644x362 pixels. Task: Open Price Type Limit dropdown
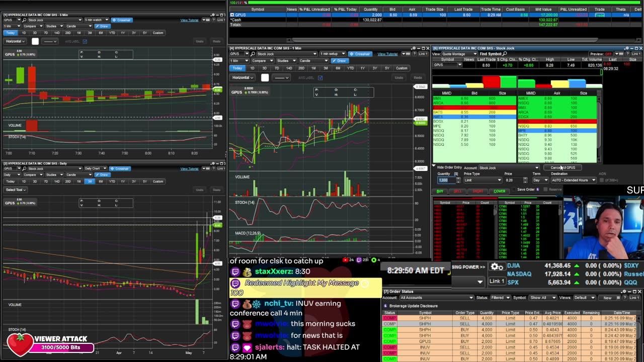coord(482,180)
